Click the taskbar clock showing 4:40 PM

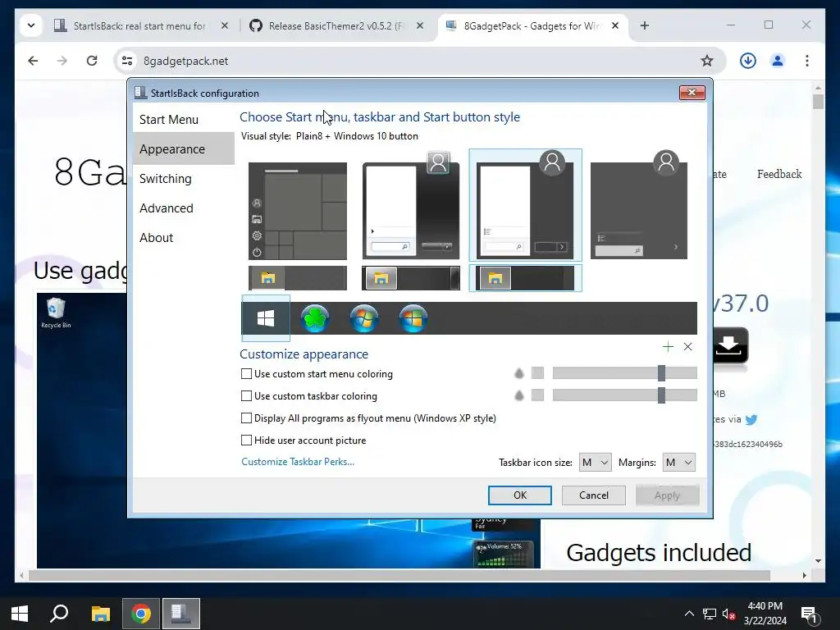(x=765, y=614)
